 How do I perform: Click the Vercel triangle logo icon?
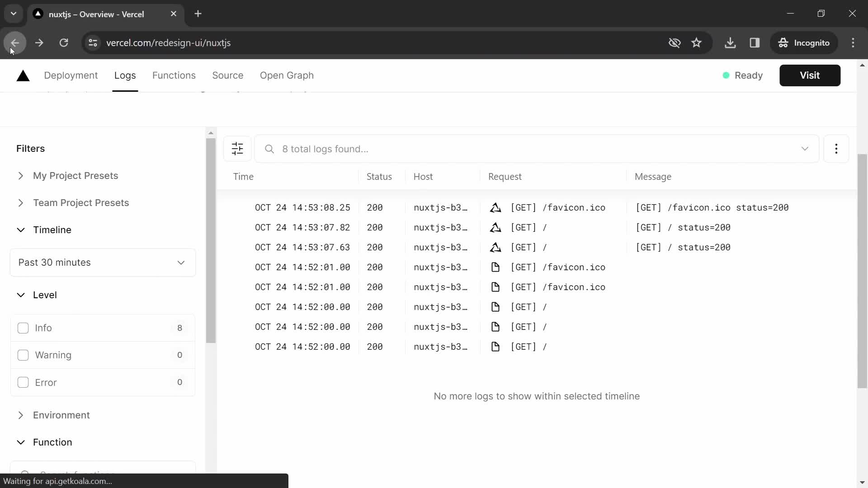pyautogui.click(x=22, y=75)
